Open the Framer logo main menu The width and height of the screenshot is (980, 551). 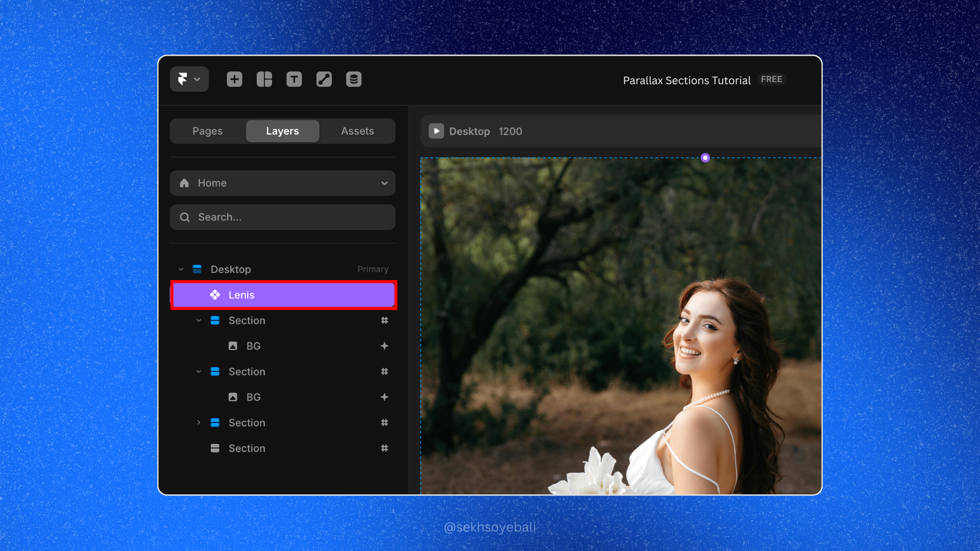coord(188,80)
